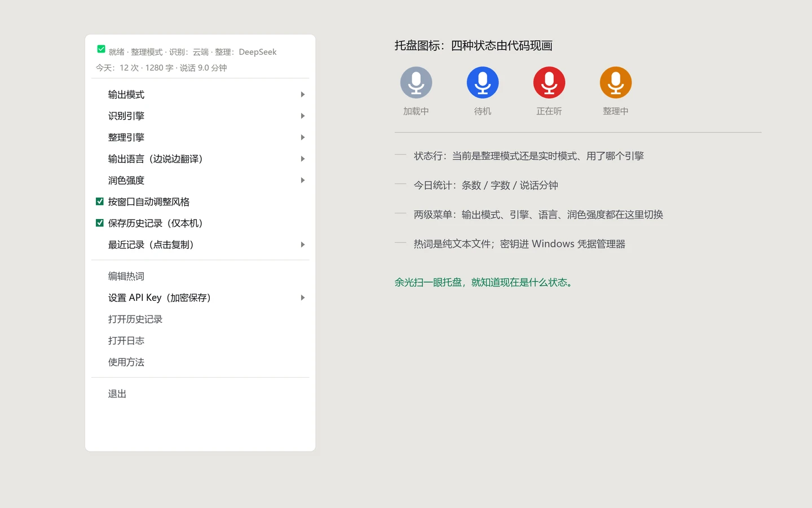Click the bullet text starting 两级菜单：输出模式

(x=539, y=214)
